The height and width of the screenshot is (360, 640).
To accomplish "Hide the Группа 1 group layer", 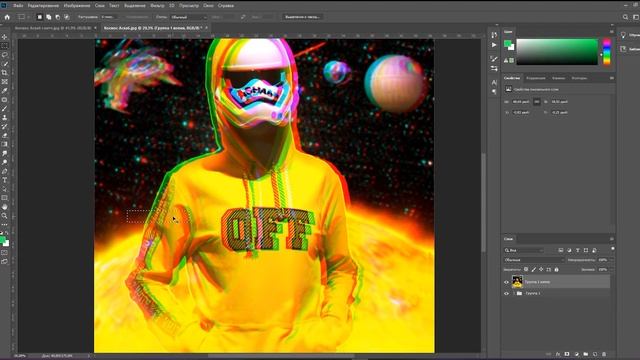I will pyautogui.click(x=507, y=293).
